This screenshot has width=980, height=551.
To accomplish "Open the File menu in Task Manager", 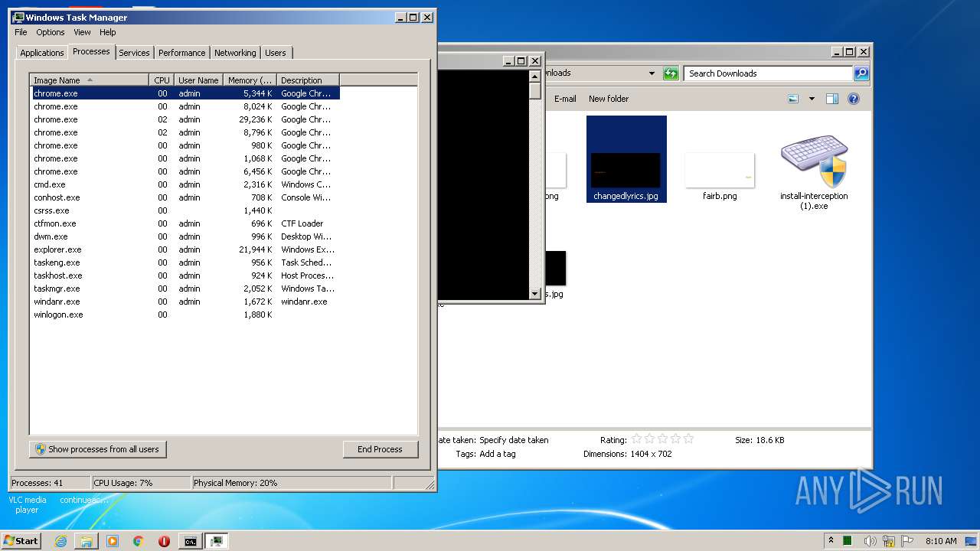I will (x=21, y=32).
